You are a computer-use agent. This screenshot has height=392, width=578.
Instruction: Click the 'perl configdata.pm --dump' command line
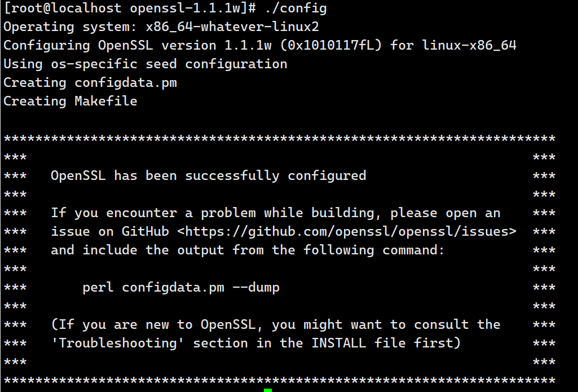click(x=181, y=288)
